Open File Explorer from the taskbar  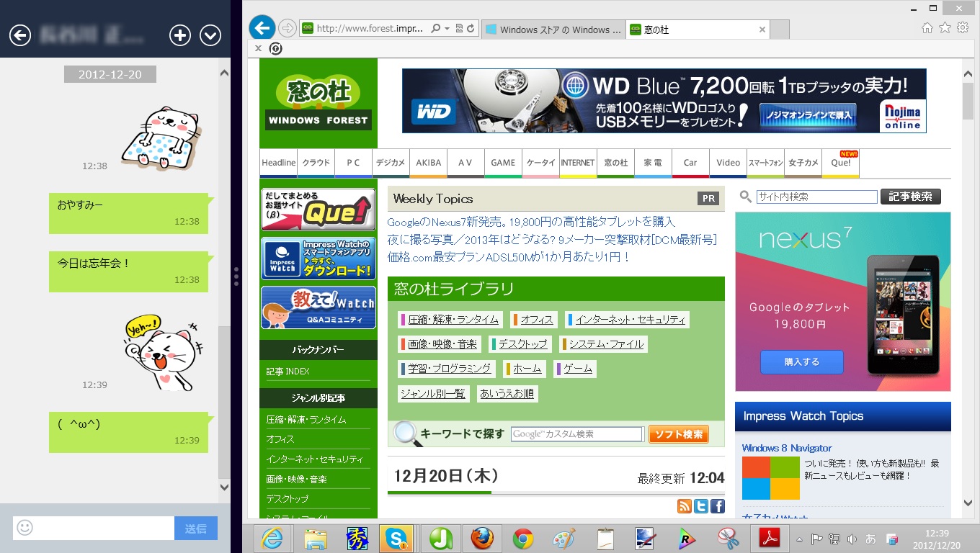pos(314,539)
